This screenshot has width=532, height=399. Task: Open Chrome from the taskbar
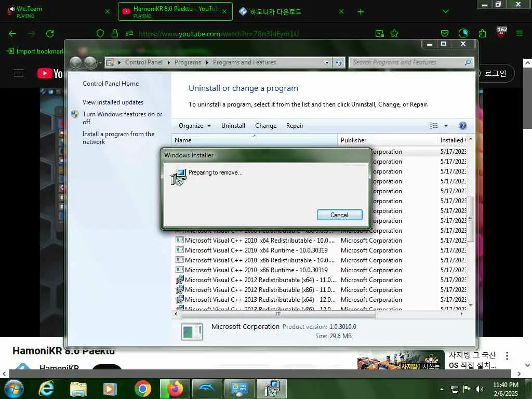pos(143,389)
